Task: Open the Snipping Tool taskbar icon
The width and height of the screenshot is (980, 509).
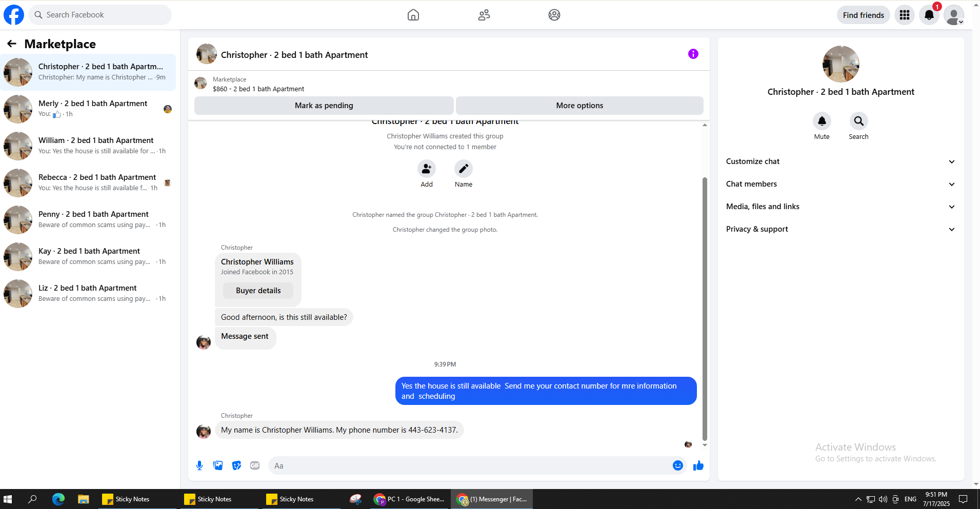Action: (x=355, y=499)
